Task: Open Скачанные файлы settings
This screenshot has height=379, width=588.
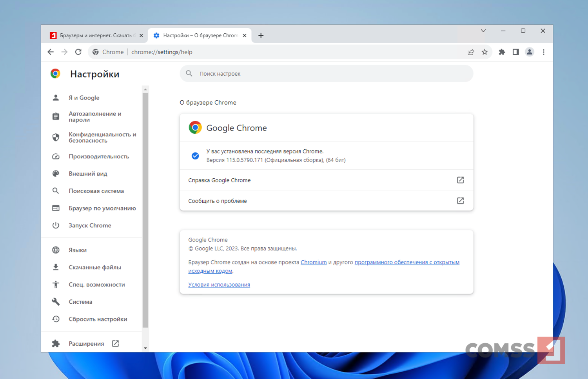Action: click(92, 267)
